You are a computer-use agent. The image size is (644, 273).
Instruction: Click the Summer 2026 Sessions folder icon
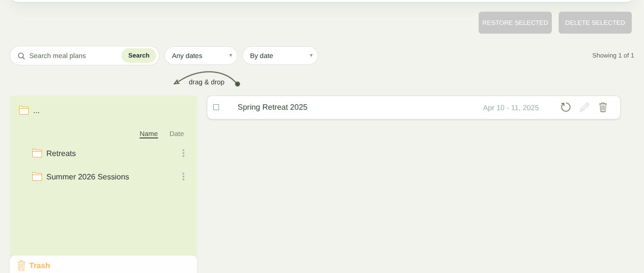37,176
